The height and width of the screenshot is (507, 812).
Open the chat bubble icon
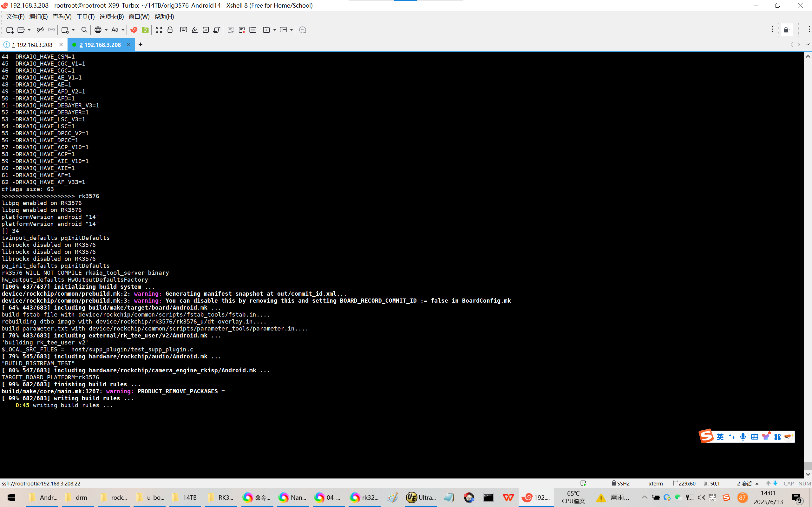pyautogui.click(x=302, y=30)
